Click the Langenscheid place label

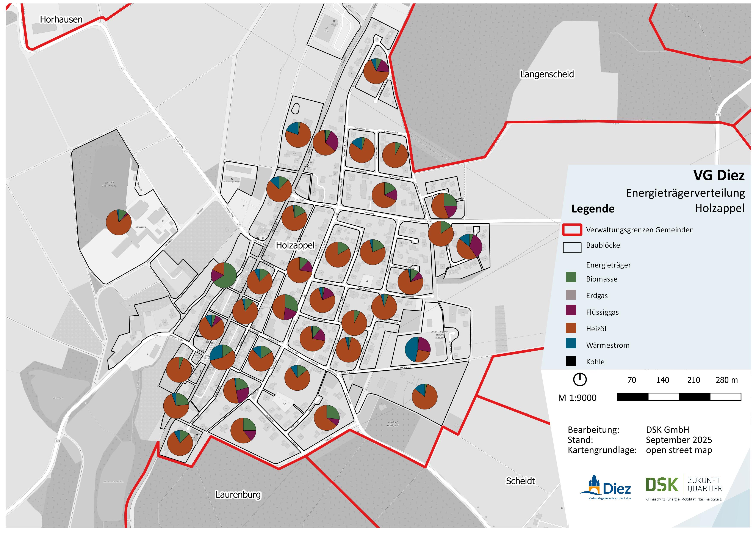(547, 74)
